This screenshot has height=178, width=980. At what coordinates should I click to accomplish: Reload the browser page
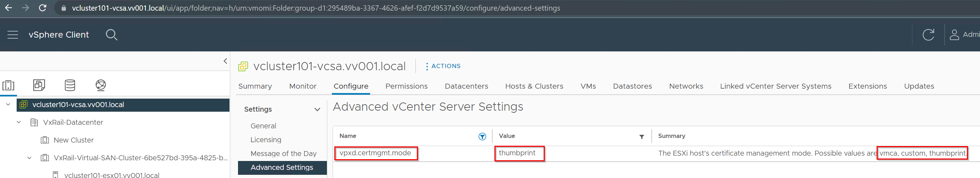click(x=43, y=7)
